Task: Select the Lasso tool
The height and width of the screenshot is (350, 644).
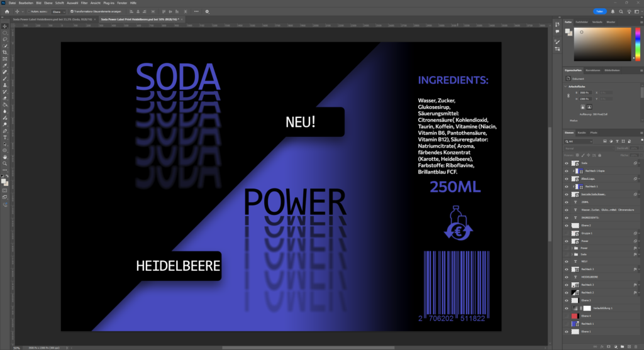Action: (x=5, y=39)
